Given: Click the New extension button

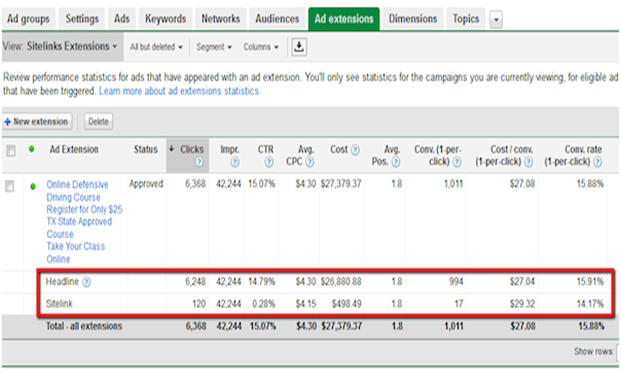Looking at the screenshot, I should point(37,122).
